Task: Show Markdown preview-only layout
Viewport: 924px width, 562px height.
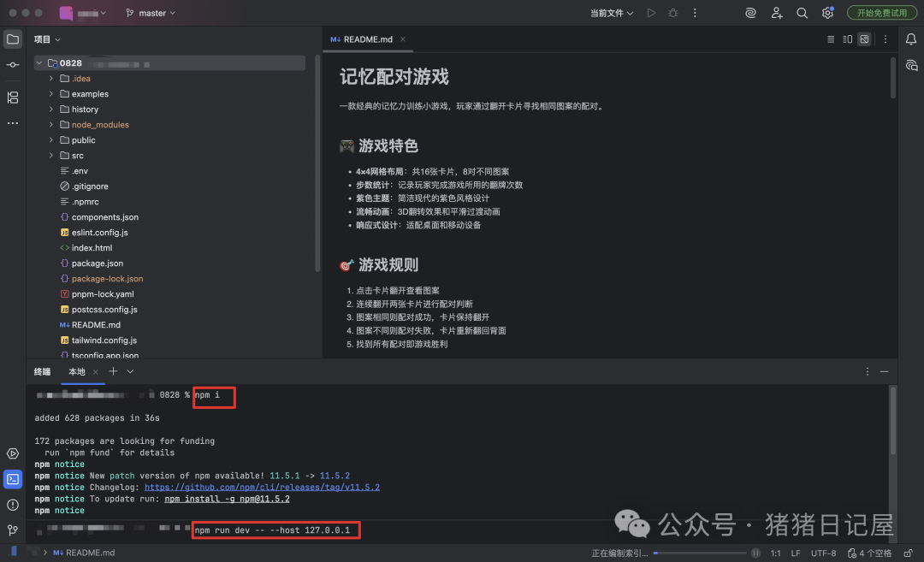Action: [864, 38]
